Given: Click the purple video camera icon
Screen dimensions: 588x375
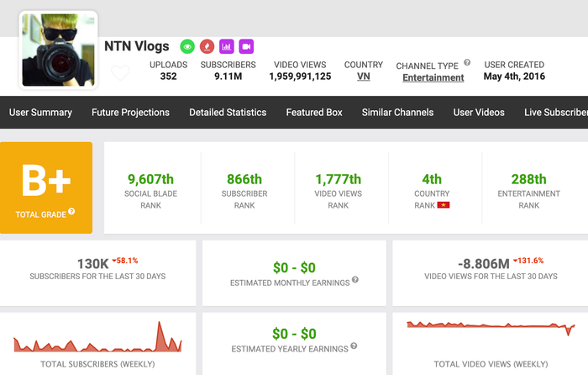Looking at the screenshot, I should tap(246, 46).
